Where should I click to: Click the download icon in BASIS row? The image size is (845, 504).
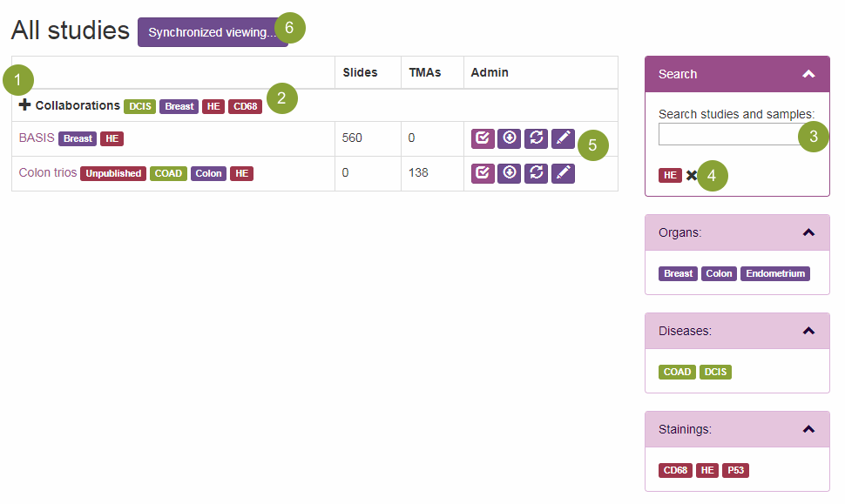pyautogui.click(x=510, y=139)
